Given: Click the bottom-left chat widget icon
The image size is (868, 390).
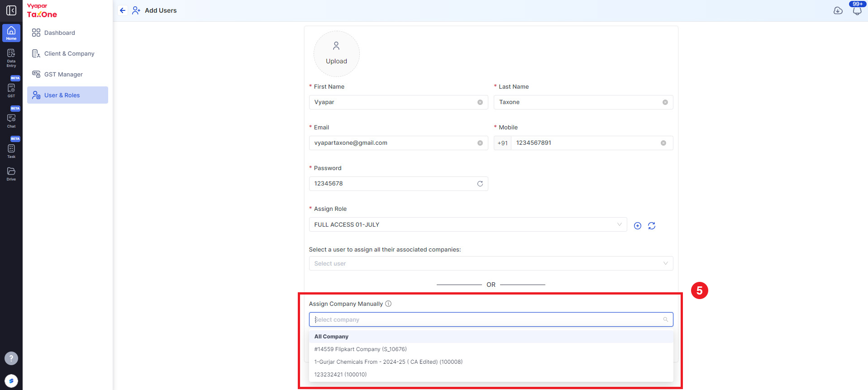Looking at the screenshot, I should tap(11, 380).
